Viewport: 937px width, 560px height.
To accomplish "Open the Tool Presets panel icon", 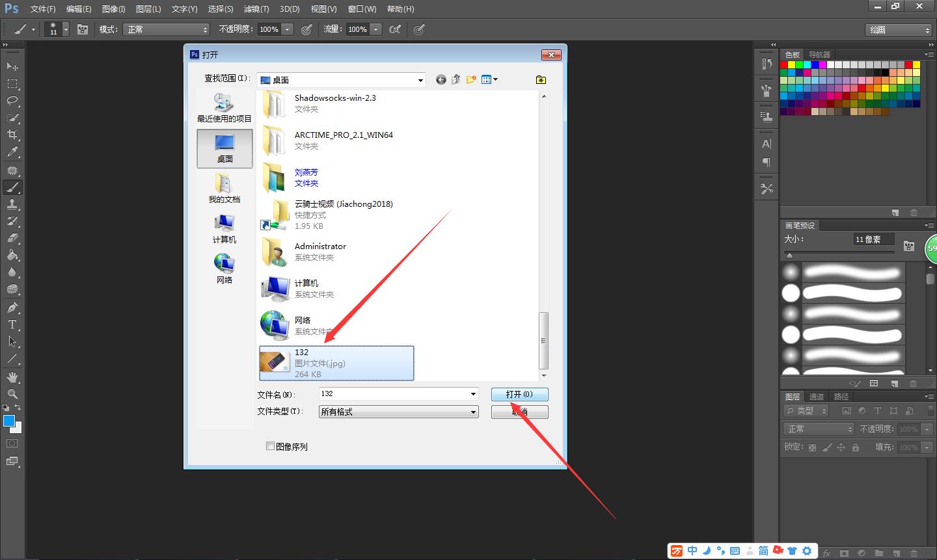I will click(x=767, y=189).
